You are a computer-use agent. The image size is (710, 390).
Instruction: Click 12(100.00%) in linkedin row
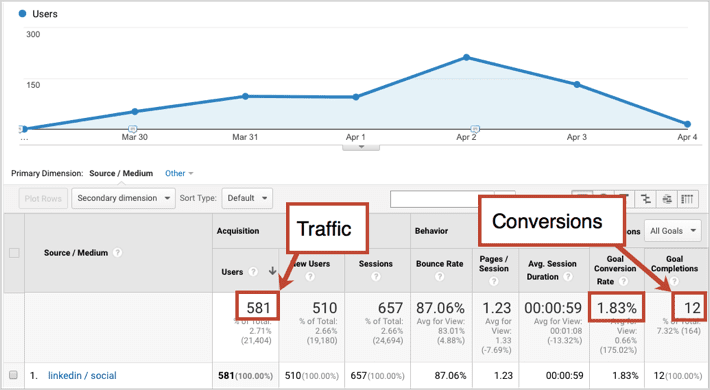pos(678,376)
